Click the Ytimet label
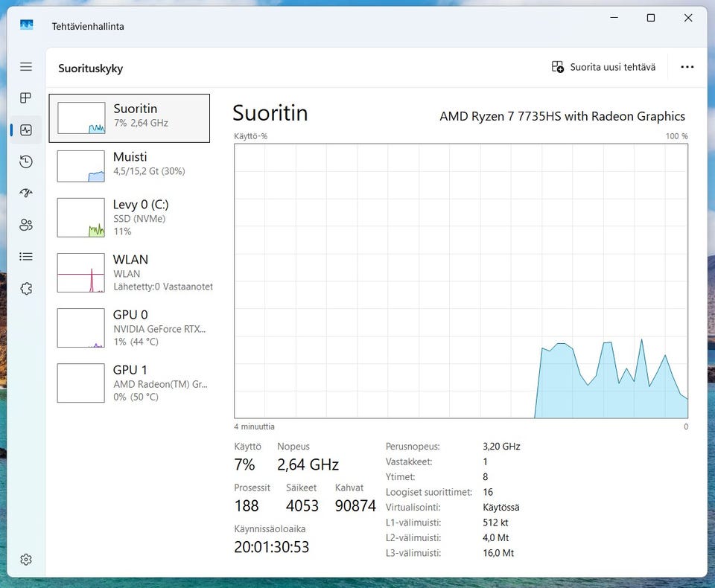715x588 pixels. pyautogui.click(x=401, y=477)
